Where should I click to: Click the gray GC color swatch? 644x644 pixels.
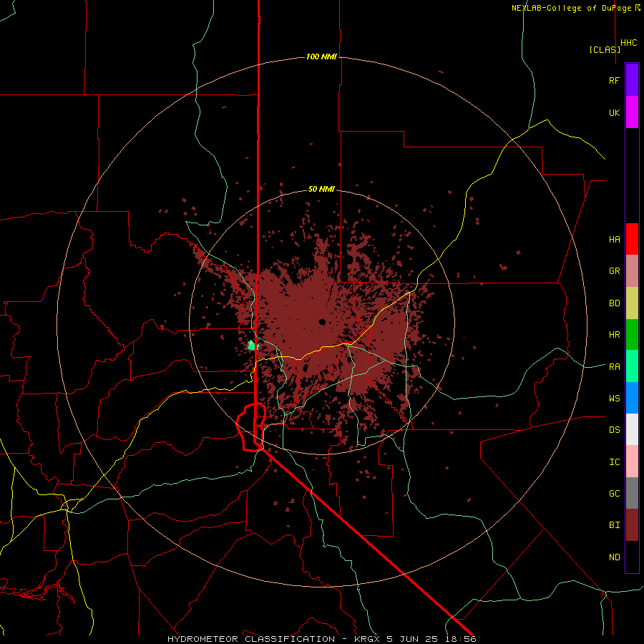click(x=632, y=493)
